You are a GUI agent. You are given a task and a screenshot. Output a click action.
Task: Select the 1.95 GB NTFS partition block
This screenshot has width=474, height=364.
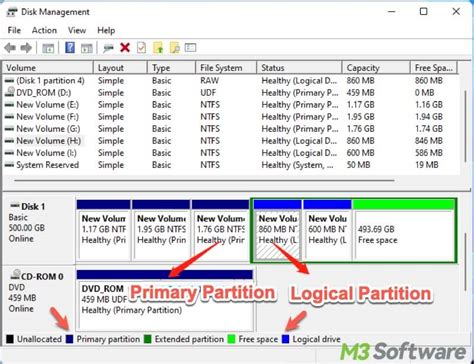point(161,229)
